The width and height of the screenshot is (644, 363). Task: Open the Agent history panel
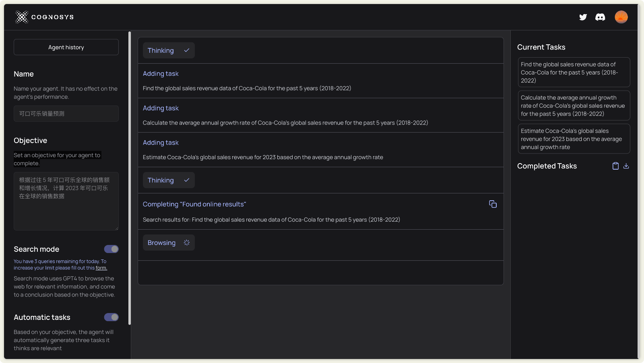[x=66, y=47]
